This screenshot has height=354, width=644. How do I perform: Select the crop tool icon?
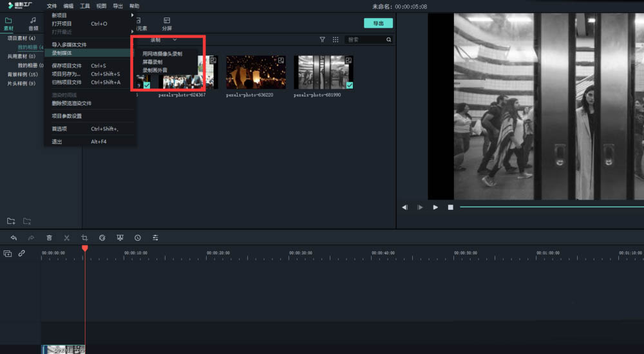(x=84, y=238)
